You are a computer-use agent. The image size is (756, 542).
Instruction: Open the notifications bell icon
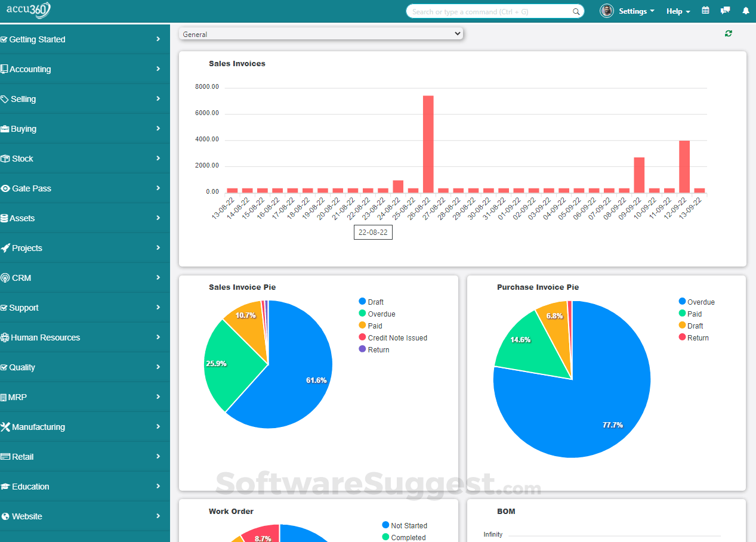click(x=745, y=10)
